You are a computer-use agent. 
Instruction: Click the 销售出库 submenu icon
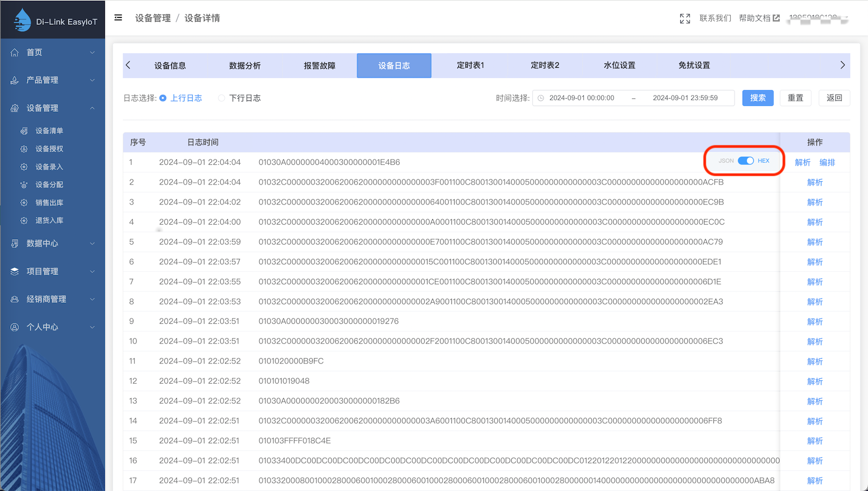point(24,202)
